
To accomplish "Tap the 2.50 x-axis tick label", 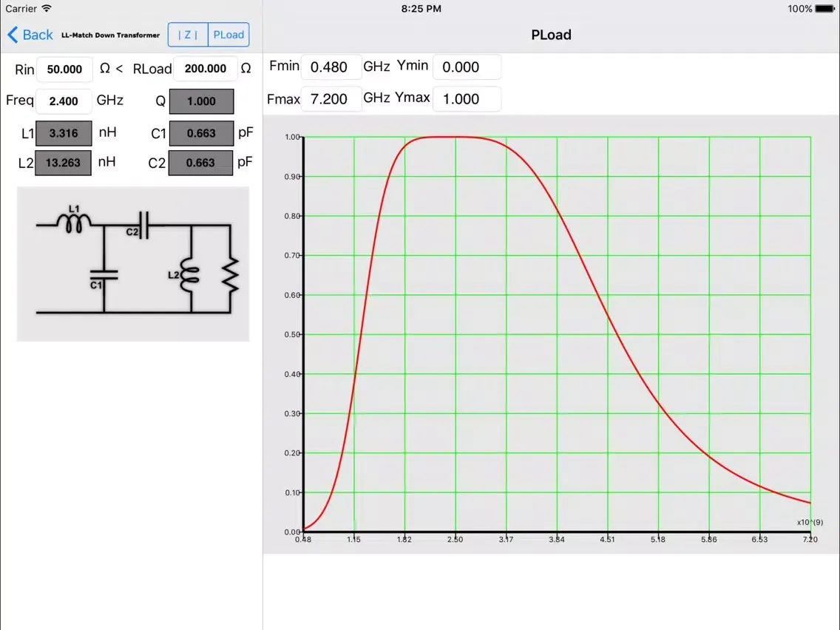I will point(455,540).
